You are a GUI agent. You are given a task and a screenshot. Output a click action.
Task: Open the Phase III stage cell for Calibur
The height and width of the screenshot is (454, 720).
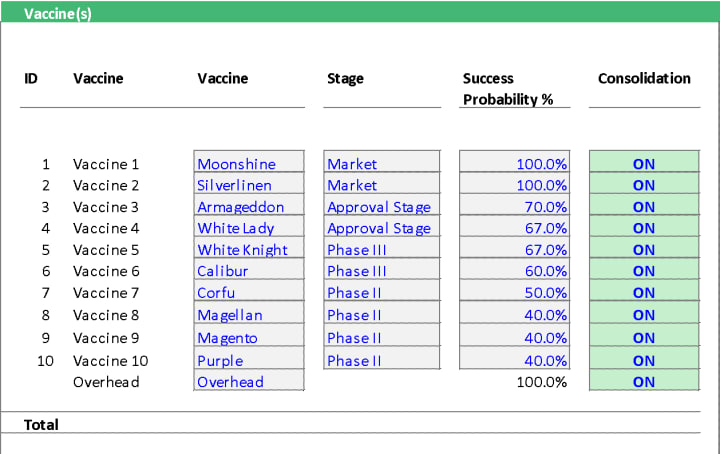click(382, 269)
